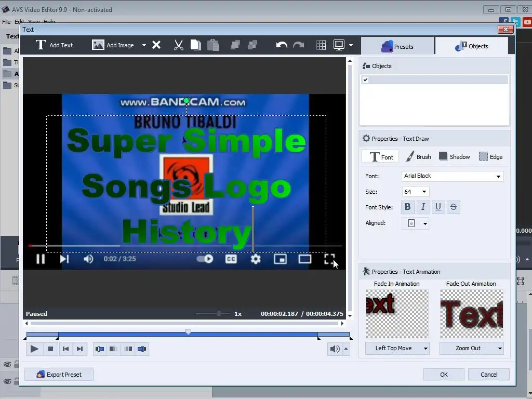532x399 pixels.
Task: Close the Text dialog window
Action: tap(506, 29)
